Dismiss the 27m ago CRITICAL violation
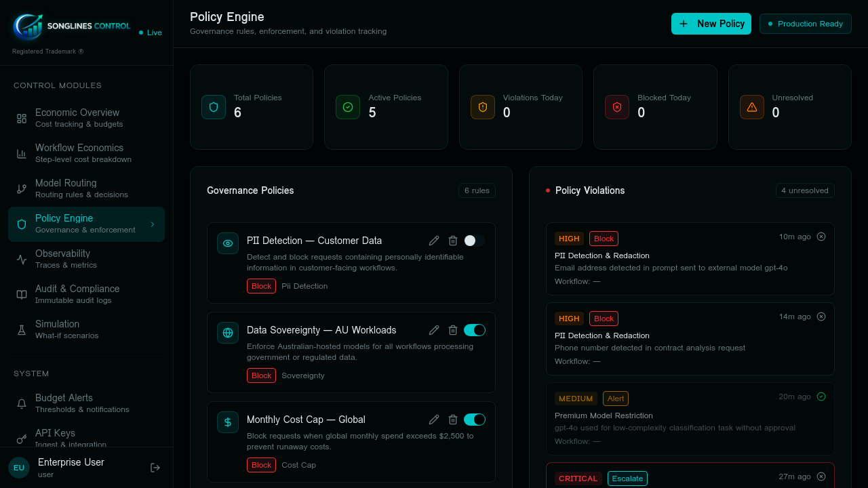 click(x=821, y=476)
